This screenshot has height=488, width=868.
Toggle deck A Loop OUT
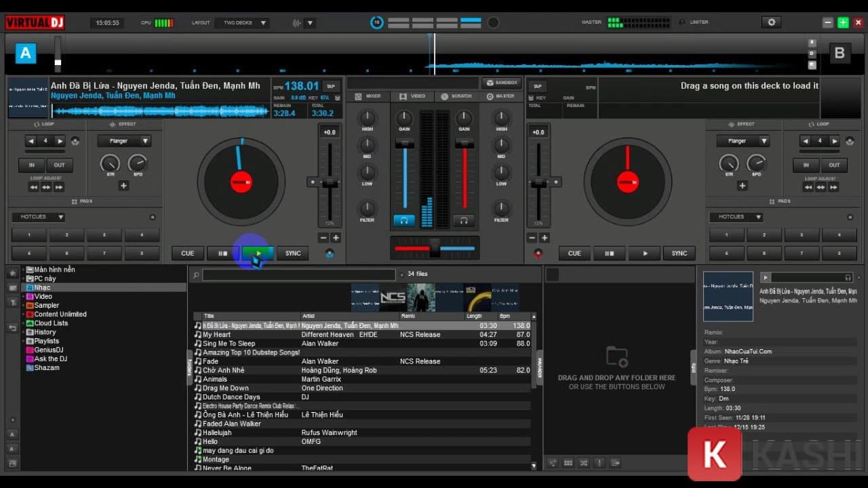59,165
